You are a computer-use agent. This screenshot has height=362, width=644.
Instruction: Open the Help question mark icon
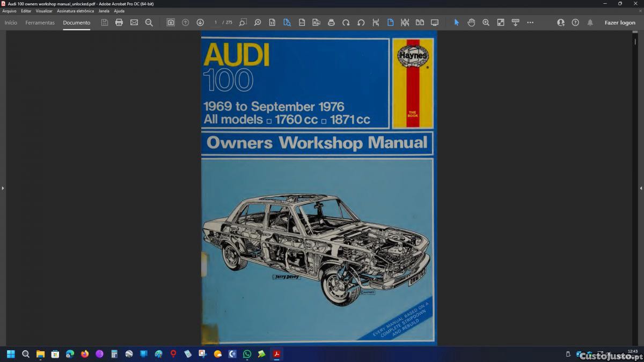click(x=575, y=23)
